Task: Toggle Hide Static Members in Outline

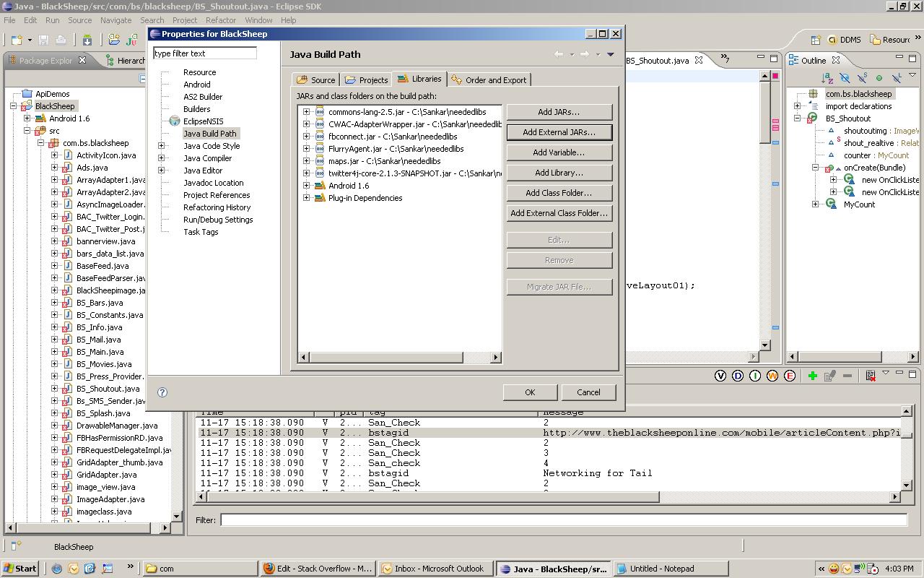Action: point(862,77)
